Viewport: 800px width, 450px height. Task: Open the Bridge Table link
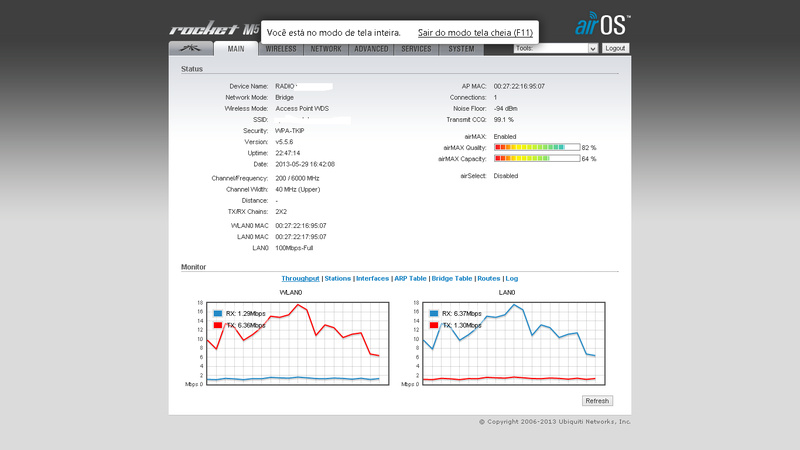coord(452,279)
